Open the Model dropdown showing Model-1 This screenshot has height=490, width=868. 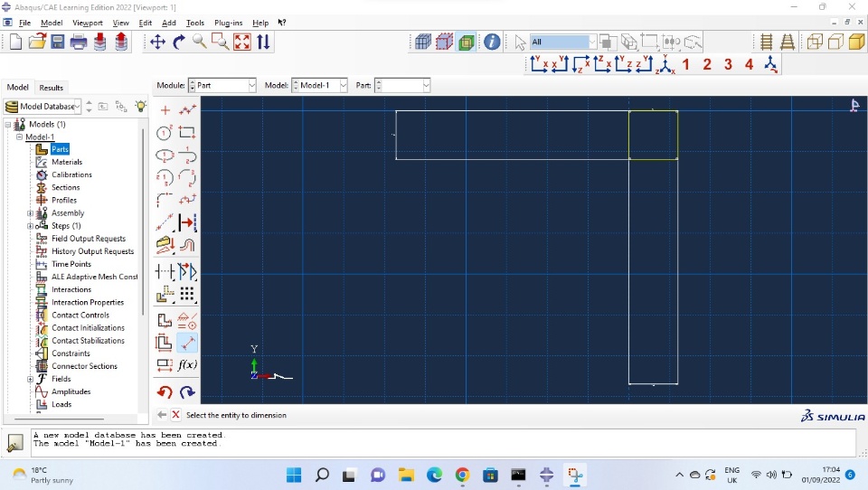click(319, 85)
